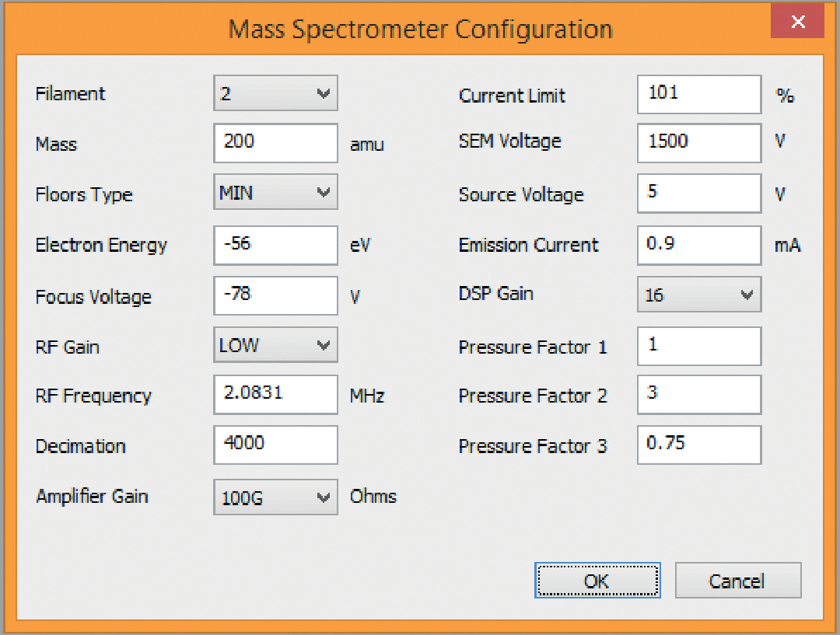Expand the Floors Type dropdown

[x=275, y=193]
